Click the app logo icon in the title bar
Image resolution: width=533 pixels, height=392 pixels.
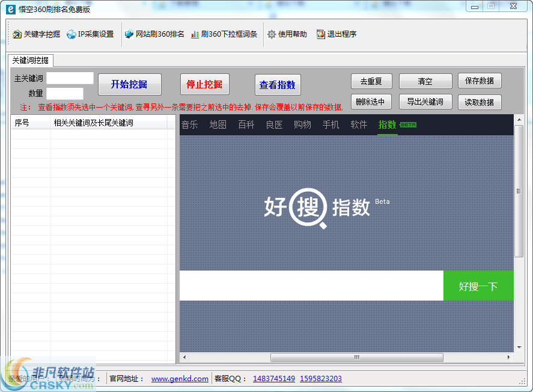pos(11,9)
